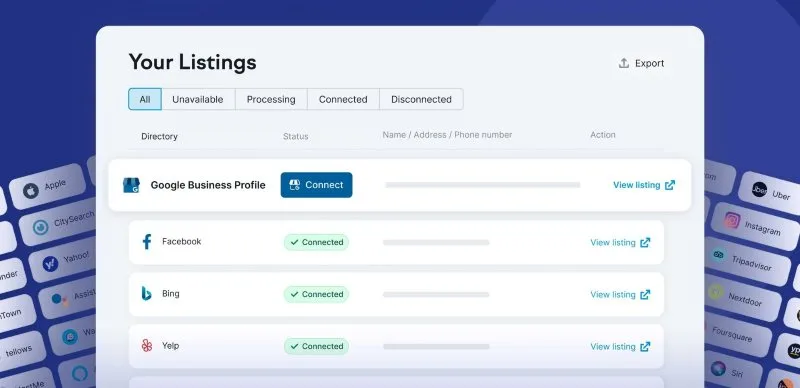
Task: Open the Processing filter tab
Action: (x=271, y=99)
